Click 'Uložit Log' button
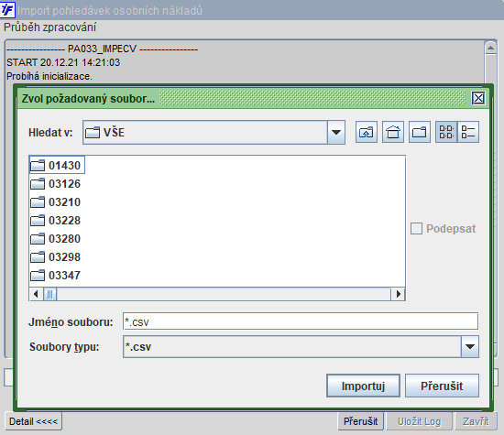Screen dimensions: 504x435 [419, 421]
